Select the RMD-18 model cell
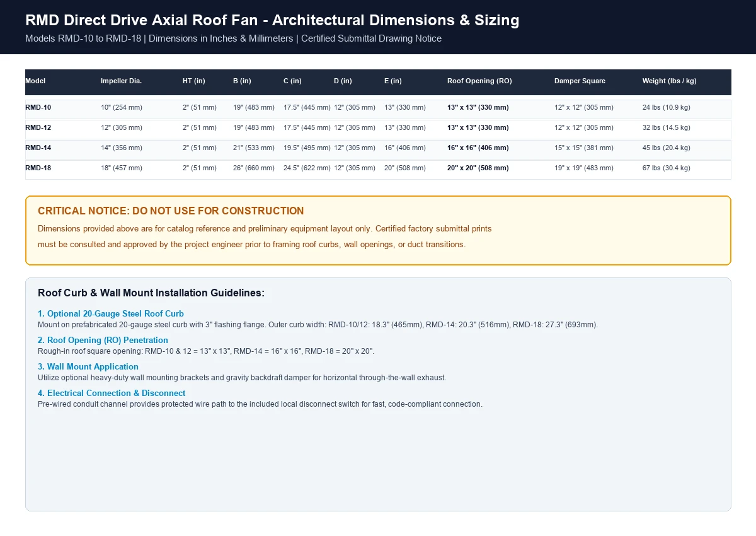Viewport: 756px width, 536px height. tap(38, 168)
